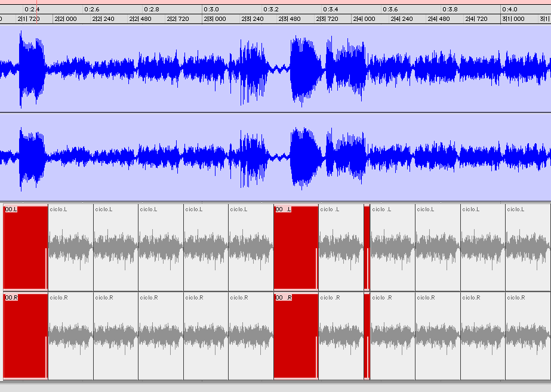The image size is (551, 392).
Task: Click the 0:3.0 mark on the time ruler
Action: pyautogui.click(x=211, y=10)
